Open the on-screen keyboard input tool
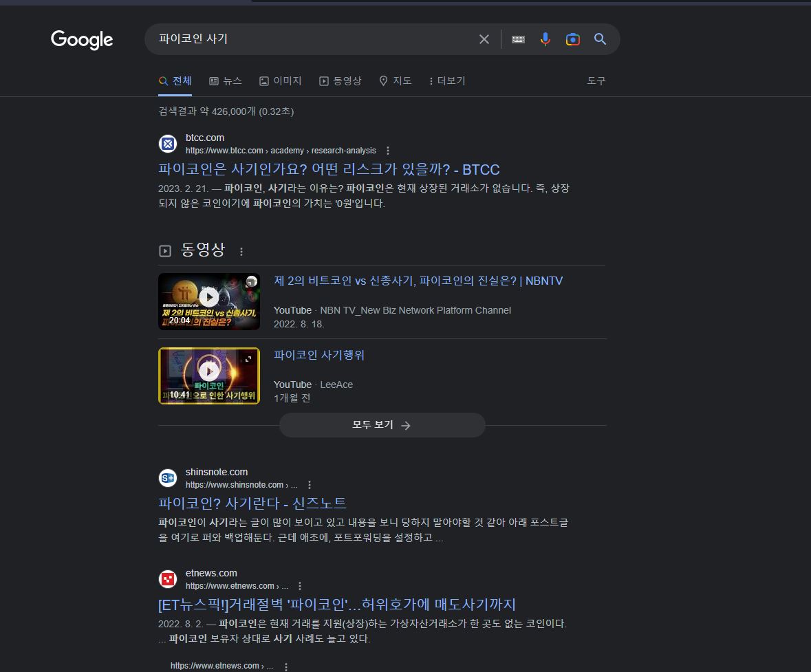This screenshot has width=811, height=672. coord(518,39)
